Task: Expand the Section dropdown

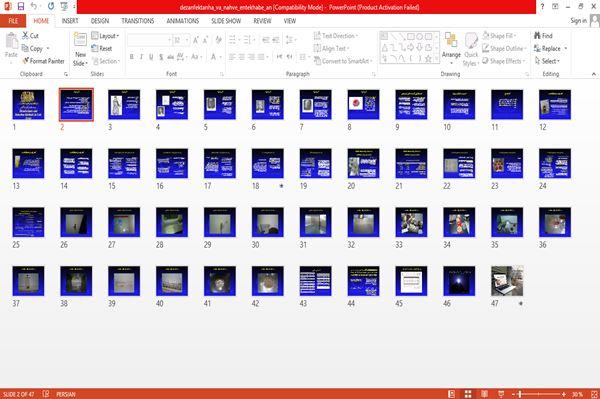Action: pyautogui.click(x=106, y=61)
